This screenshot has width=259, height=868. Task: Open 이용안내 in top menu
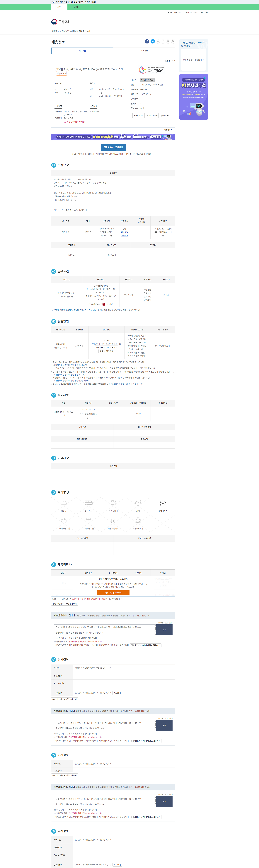point(187,13)
